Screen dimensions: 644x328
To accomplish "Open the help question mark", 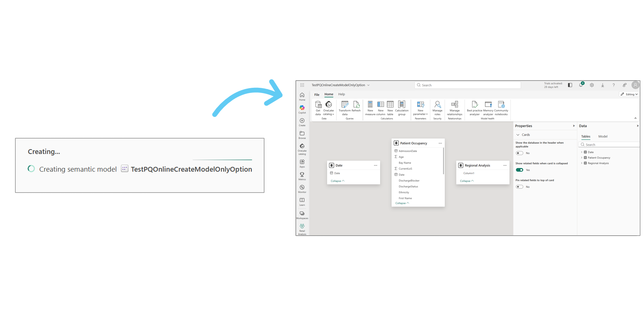I will (613, 85).
